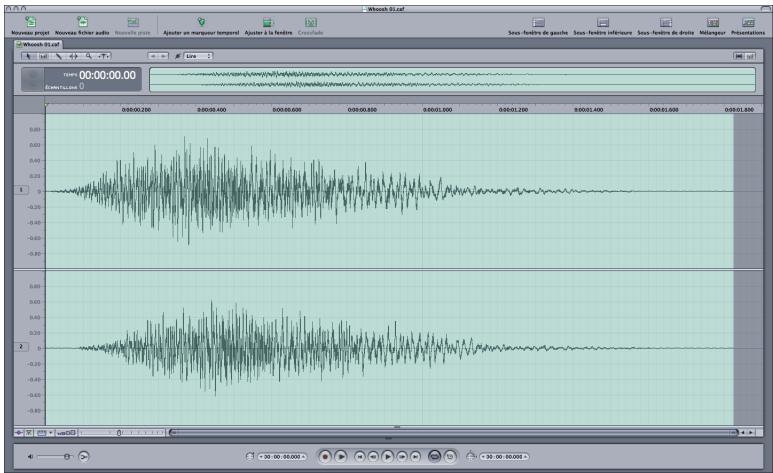Click the selection length icon
The image size is (773, 473).
pos(471,457)
